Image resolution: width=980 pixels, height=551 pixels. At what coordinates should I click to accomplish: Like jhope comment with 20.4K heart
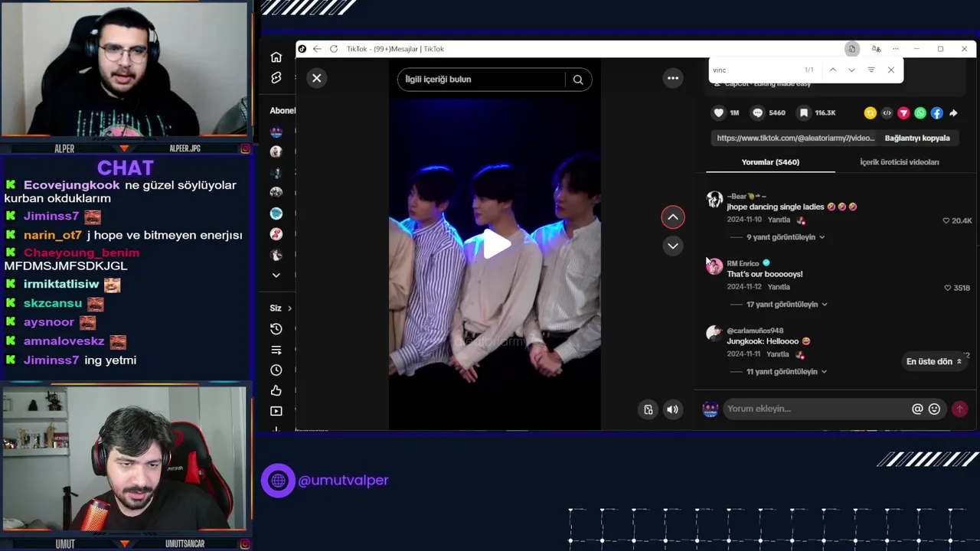(946, 220)
